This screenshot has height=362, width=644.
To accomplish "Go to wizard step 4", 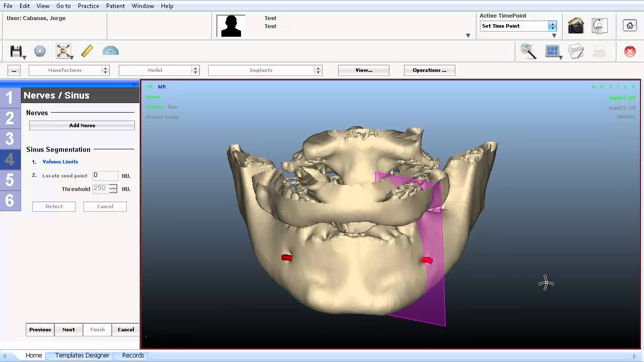I will click(10, 160).
